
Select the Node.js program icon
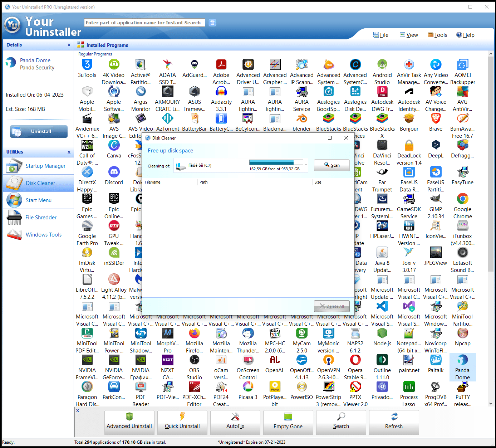[382, 333]
